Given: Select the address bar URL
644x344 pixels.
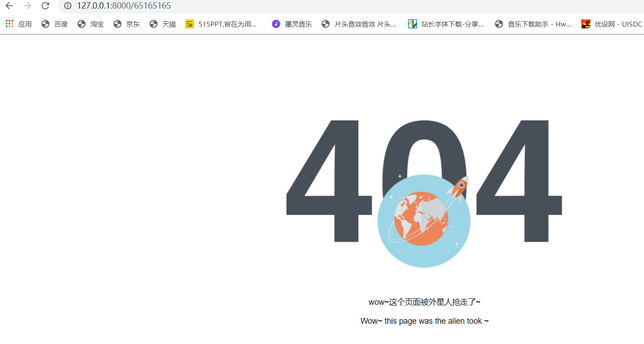Looking at the screenshot, I should [124, 6].
